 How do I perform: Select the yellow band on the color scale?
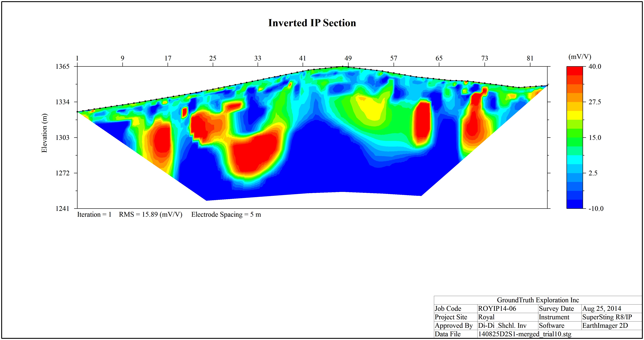575,115
